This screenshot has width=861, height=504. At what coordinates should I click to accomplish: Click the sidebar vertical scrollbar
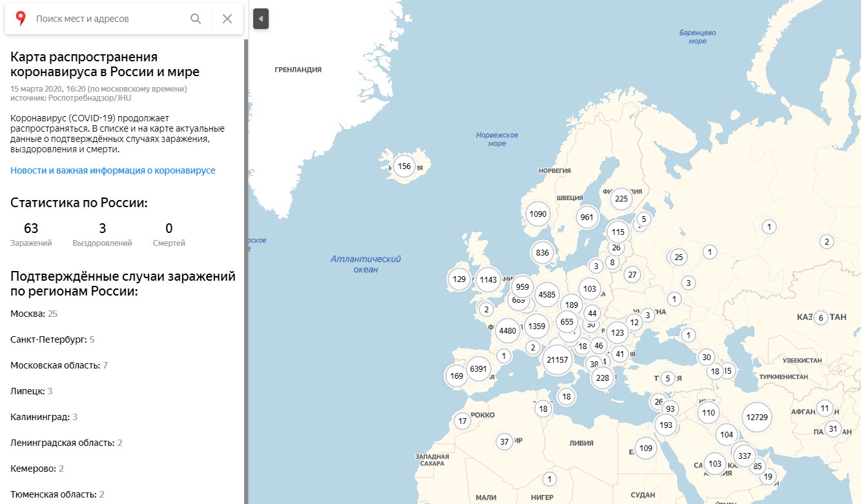[x=246, y=271]
